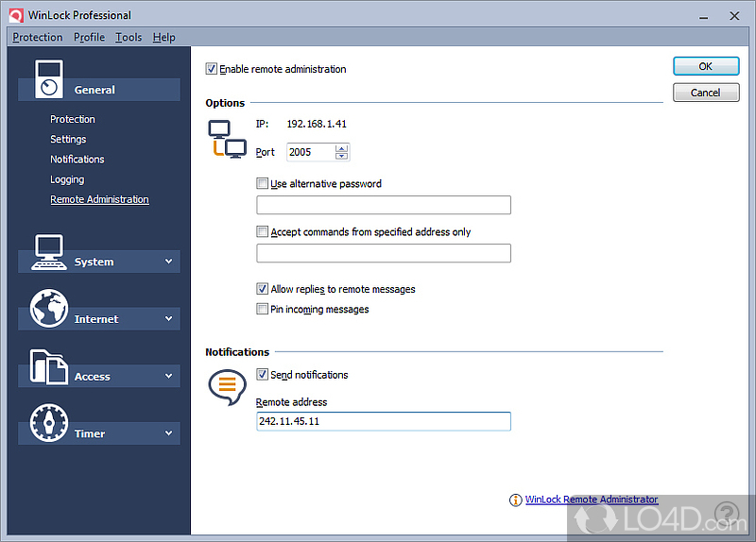
Task: Open the Tools menu
Action: (129, 37)
